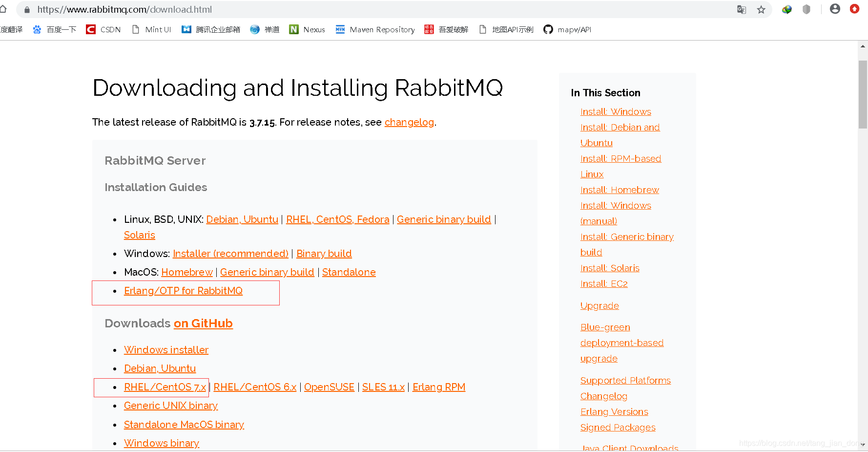Open the 百度一下 bookmark
This screenshot has width=868, height=452.
pos(55,29)
